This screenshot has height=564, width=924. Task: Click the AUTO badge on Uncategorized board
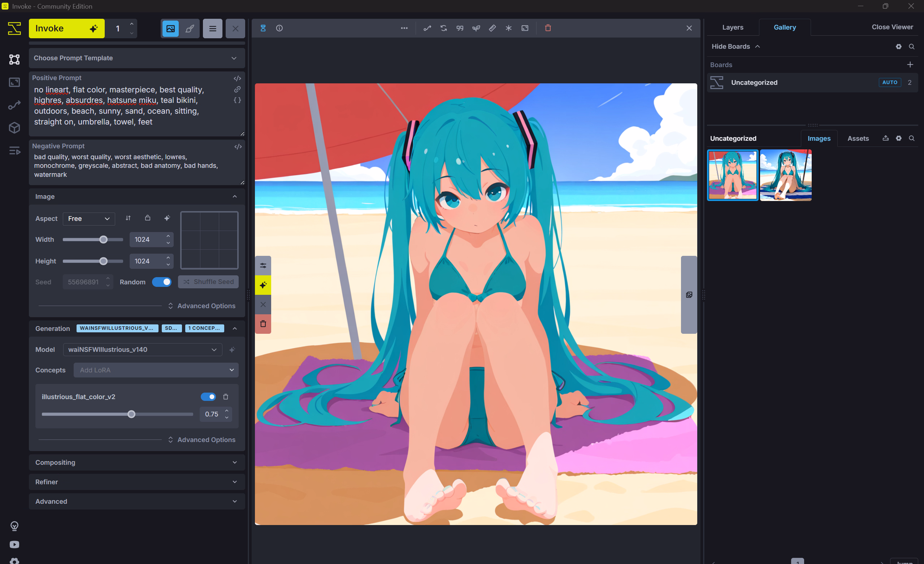pos(889,82)
